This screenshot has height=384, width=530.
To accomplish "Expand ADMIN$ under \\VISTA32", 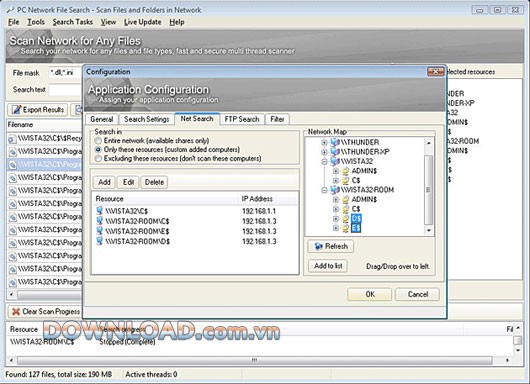I will (x=336, y=171).
